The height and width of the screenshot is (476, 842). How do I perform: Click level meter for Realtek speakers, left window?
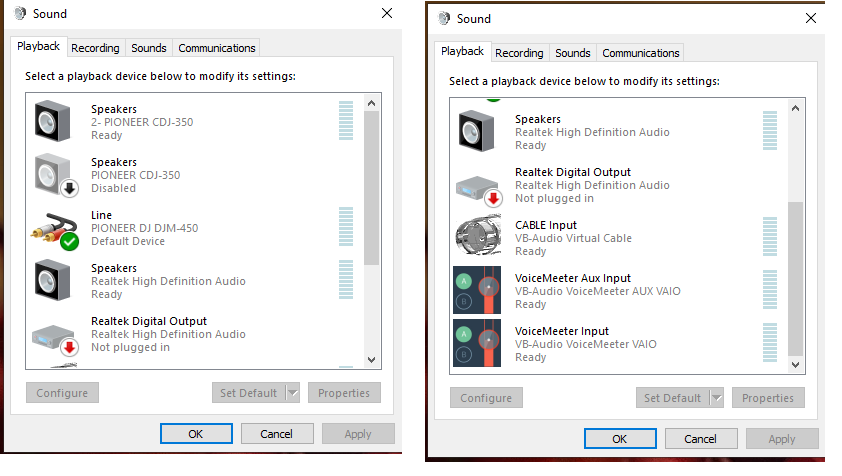346,279
